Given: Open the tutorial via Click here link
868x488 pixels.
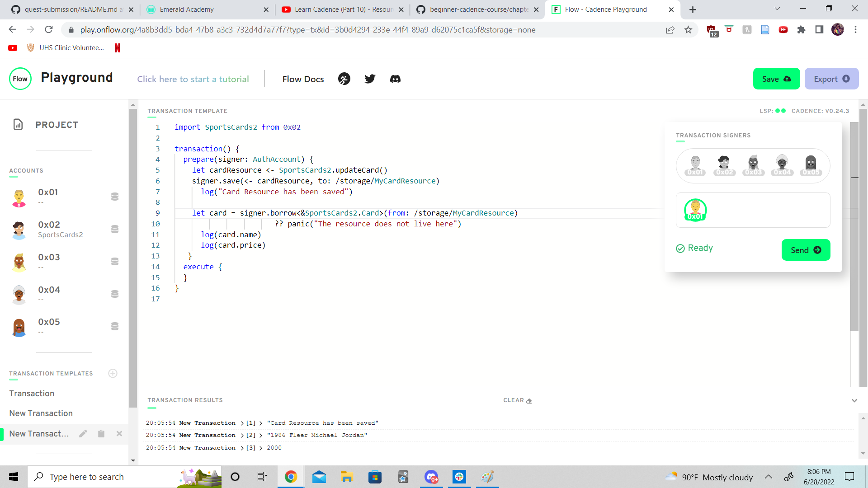Looking at the screenshot, I should click(x=193, y=79).
